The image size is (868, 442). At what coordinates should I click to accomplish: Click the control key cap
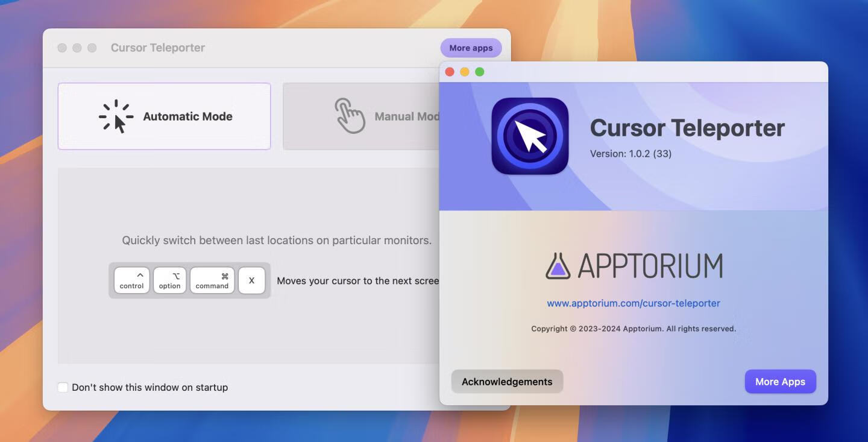[131, 280]
